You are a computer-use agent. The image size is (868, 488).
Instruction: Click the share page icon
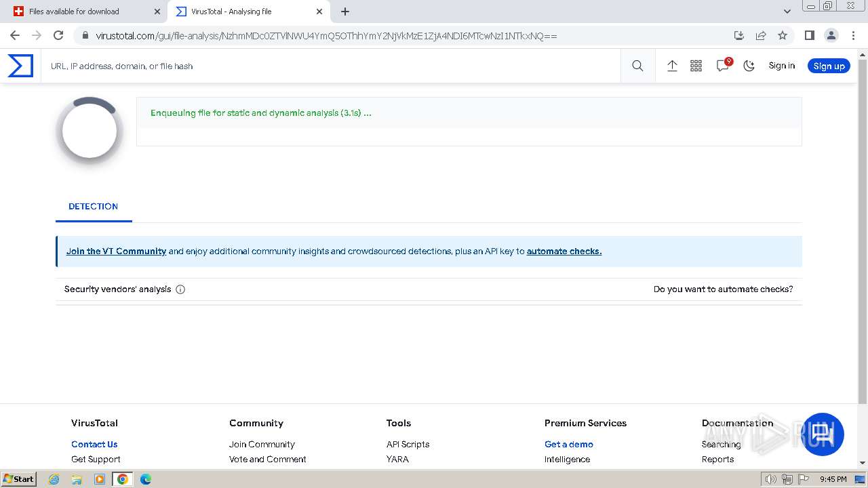[x=761, y=35]
